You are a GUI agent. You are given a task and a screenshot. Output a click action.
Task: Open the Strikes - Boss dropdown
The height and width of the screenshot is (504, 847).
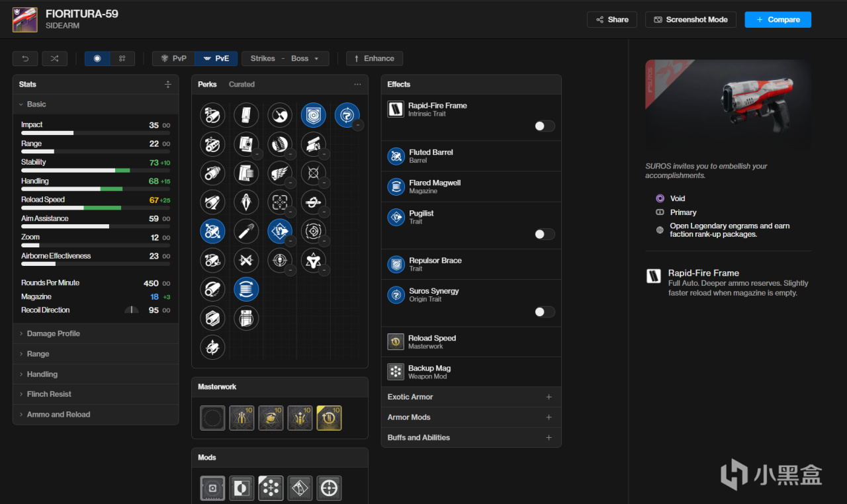(285, 58)
